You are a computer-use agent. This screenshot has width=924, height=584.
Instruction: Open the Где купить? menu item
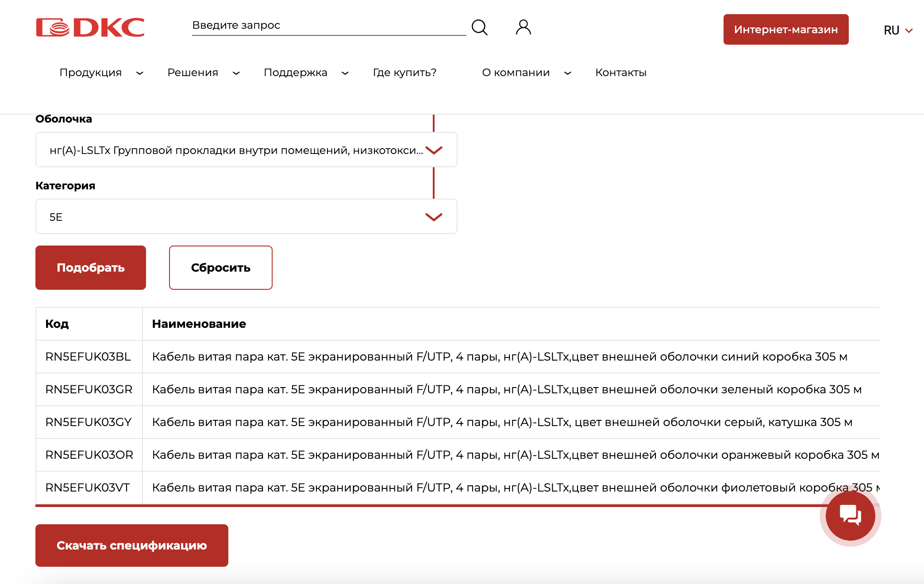[x=404, y=73]
